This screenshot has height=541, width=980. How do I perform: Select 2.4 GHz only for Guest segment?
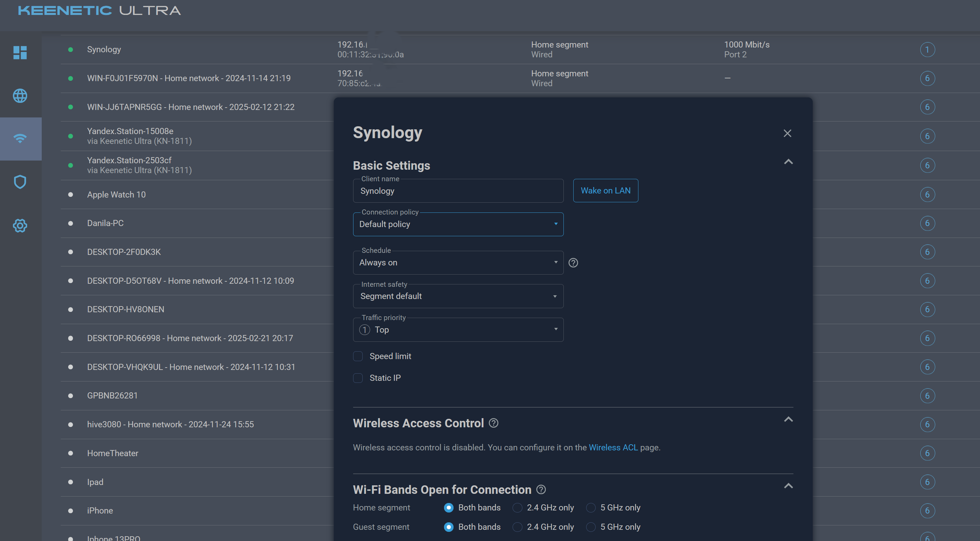517,527
